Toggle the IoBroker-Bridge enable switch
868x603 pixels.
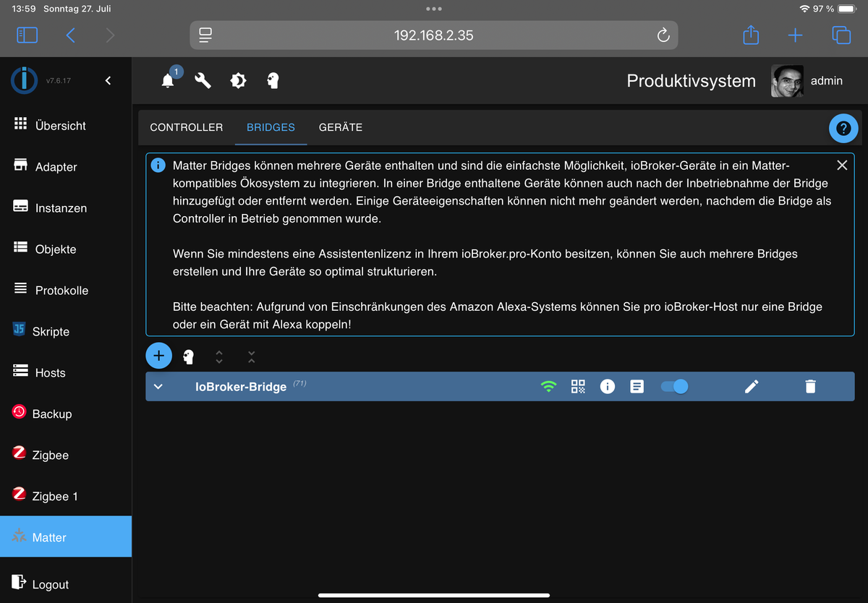click(674, 387)
